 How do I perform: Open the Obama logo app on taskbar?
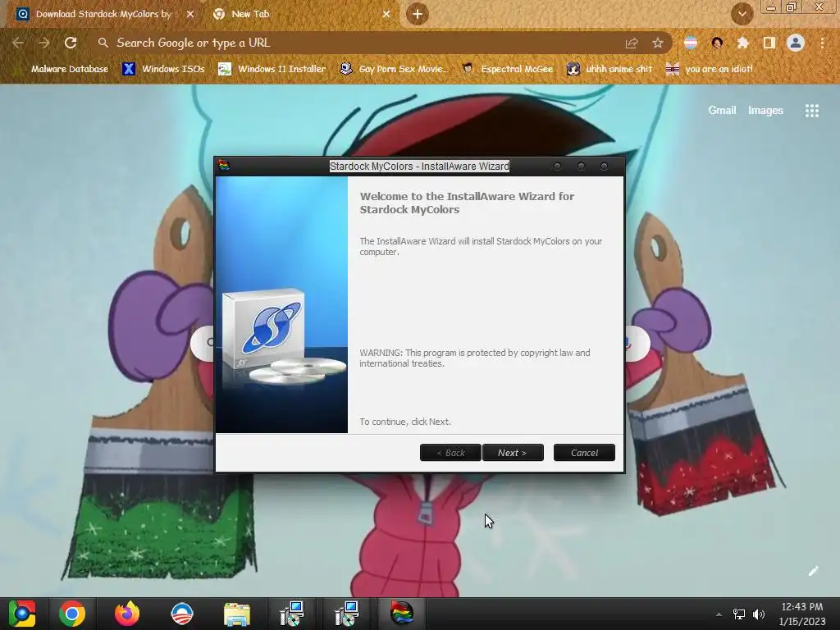point(181,614)
